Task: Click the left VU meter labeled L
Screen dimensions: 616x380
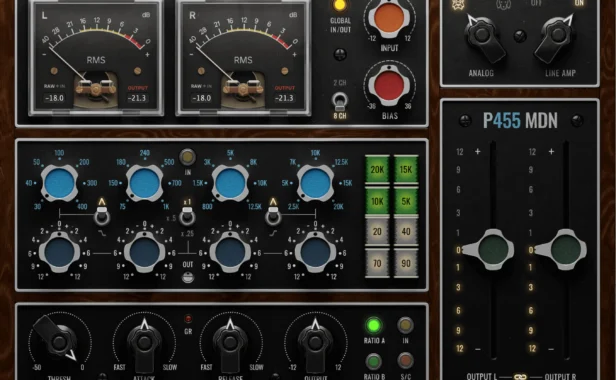Action: pos(96,59)
